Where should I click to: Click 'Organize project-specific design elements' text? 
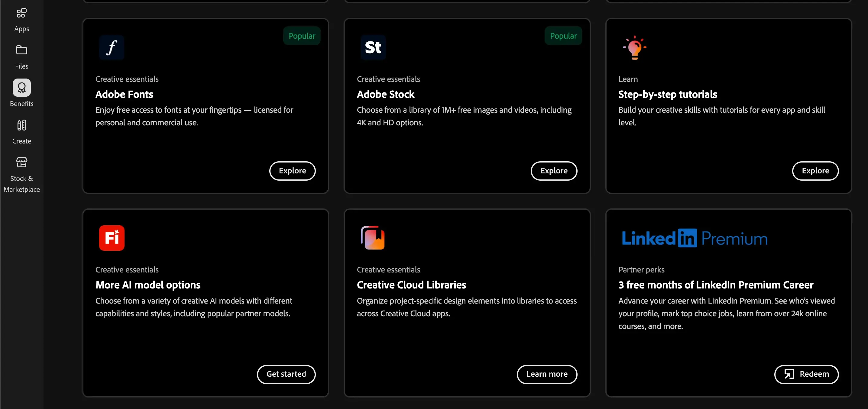coord(467,307)
